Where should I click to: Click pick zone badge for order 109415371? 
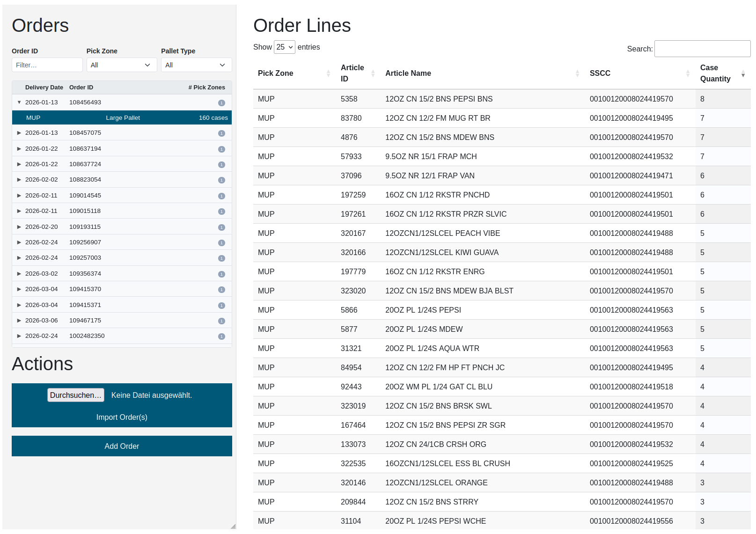221,306
